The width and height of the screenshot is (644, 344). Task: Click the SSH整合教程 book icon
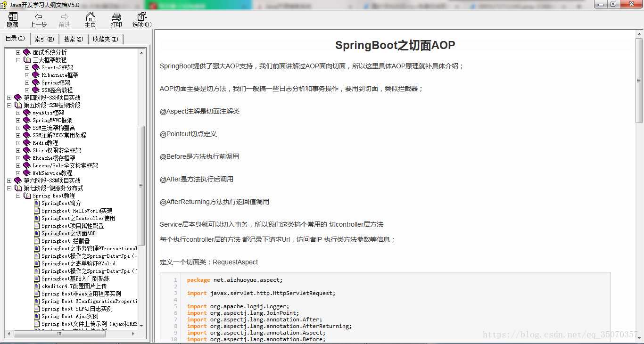click(36, 90)
